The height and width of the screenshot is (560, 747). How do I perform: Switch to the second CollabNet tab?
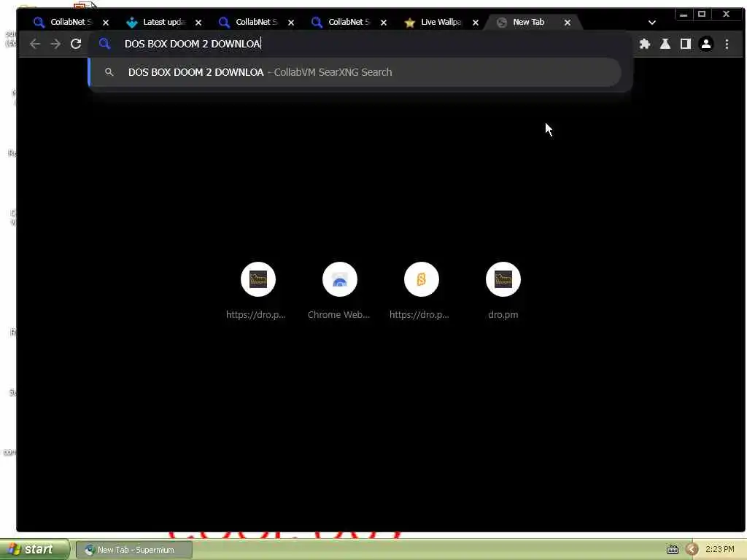point(256,22)
